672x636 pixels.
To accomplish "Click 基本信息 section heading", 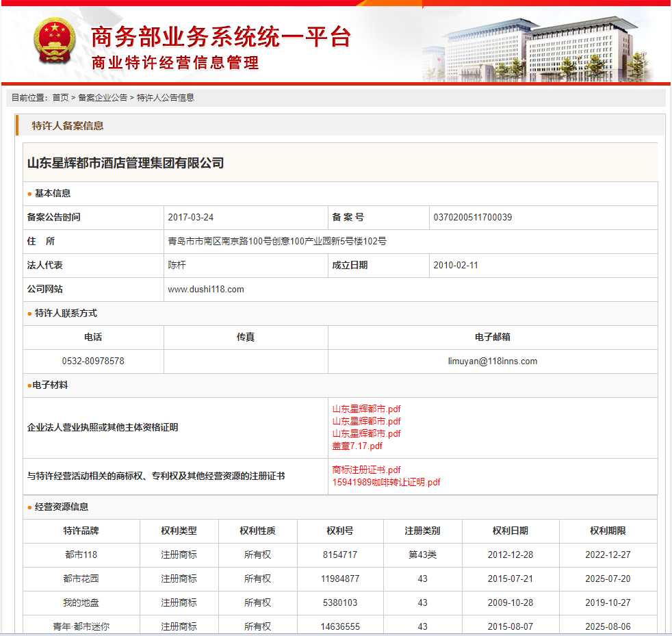I will (53, 194).
